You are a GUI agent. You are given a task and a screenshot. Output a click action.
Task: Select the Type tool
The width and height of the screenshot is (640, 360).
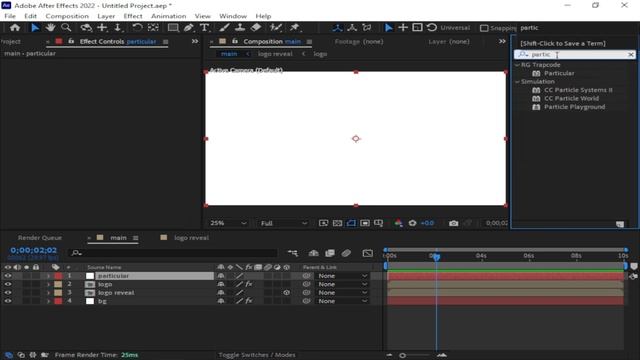[x=204, y=28]
